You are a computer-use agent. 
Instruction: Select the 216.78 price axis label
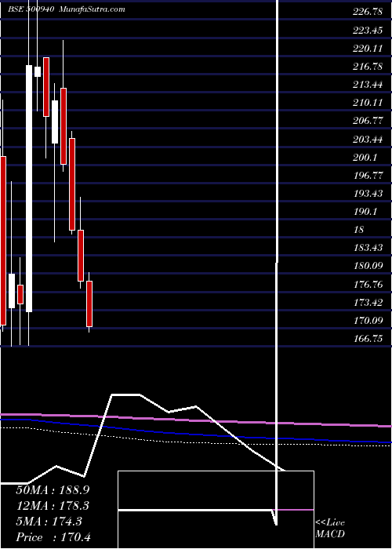pyautogui.click(x=368, y=67)
